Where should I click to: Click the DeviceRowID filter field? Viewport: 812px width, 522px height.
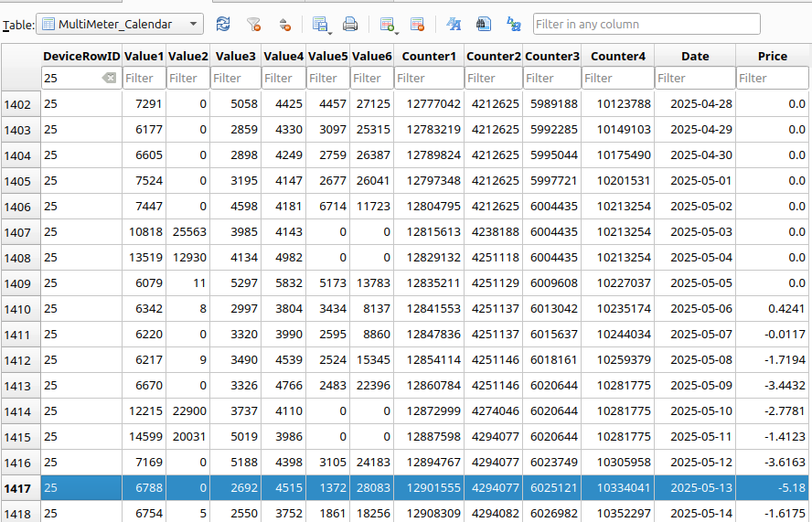tap(81, 79)
